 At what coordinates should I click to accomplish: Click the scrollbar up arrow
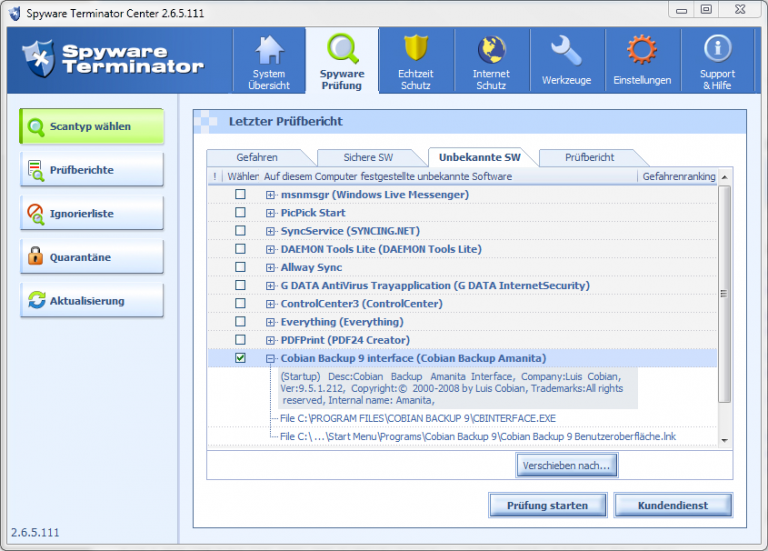point(724,177)
